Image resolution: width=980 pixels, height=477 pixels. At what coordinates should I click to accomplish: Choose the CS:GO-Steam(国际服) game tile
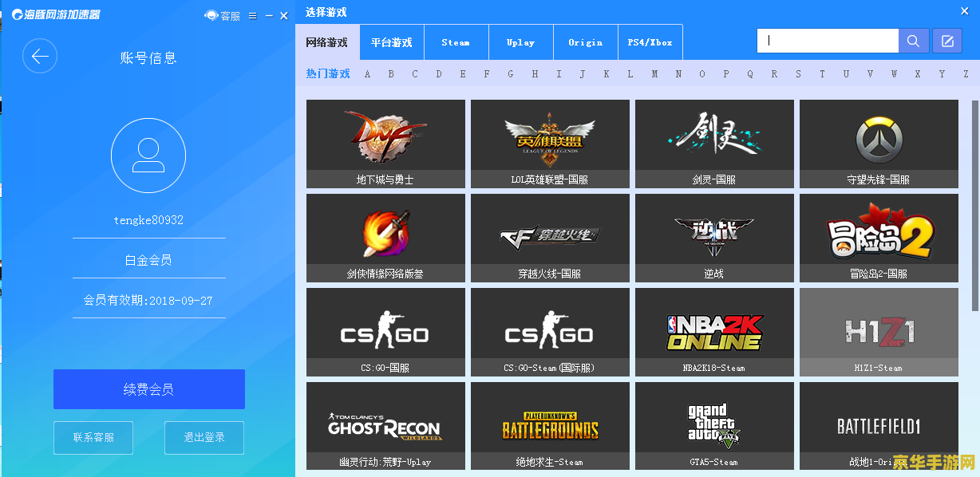point(550,332)
